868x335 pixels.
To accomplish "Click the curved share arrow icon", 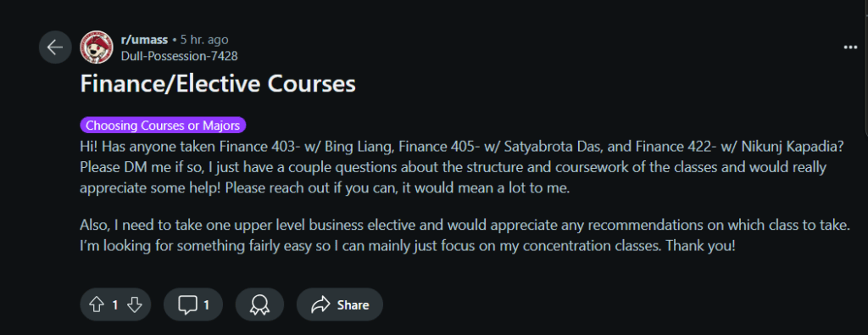I will click(320, 304).
